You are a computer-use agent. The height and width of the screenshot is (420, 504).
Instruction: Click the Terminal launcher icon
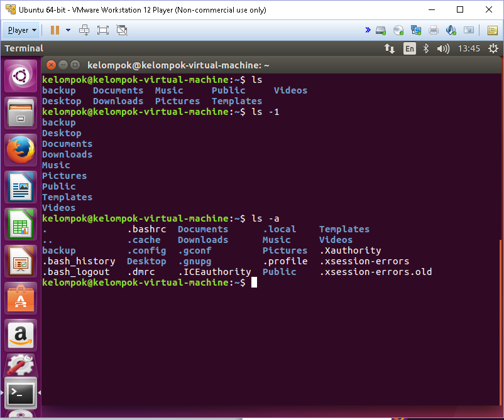pos(21,393)
